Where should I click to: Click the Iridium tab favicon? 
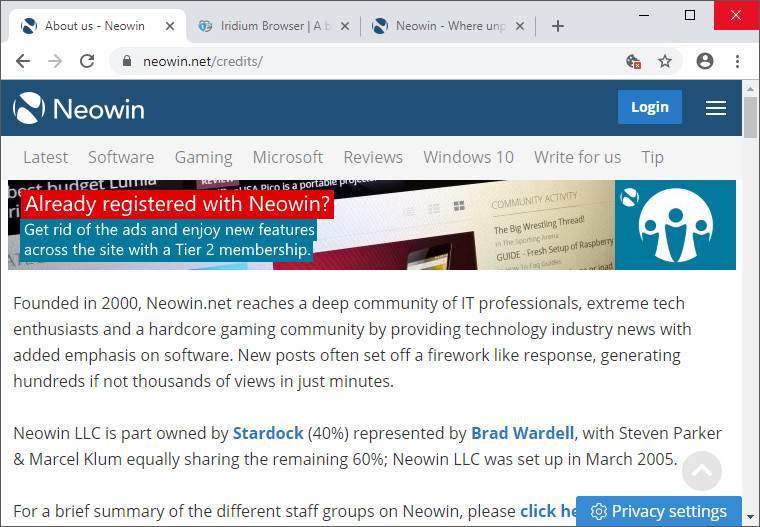coord(205,26)
